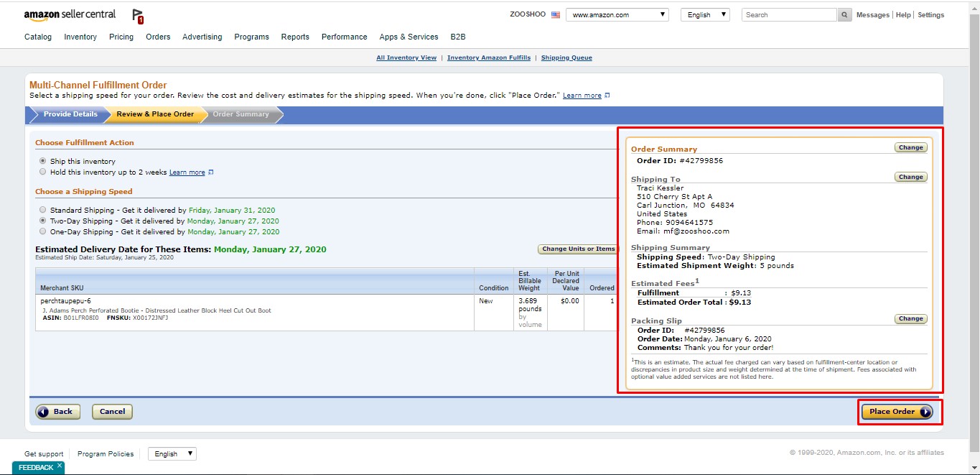This screenshot has width=980, height=475.
Task: Open the Performance menu
Action: point(344,37)
